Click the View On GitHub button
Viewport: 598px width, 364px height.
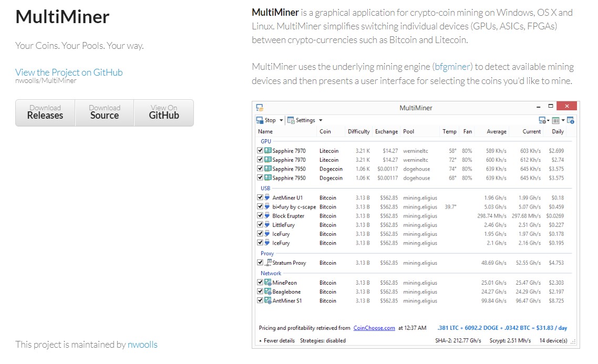[164, 113]
